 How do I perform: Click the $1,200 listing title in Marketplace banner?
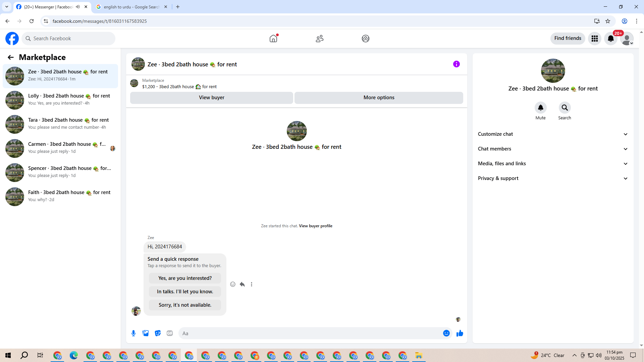tap(179, 87)
